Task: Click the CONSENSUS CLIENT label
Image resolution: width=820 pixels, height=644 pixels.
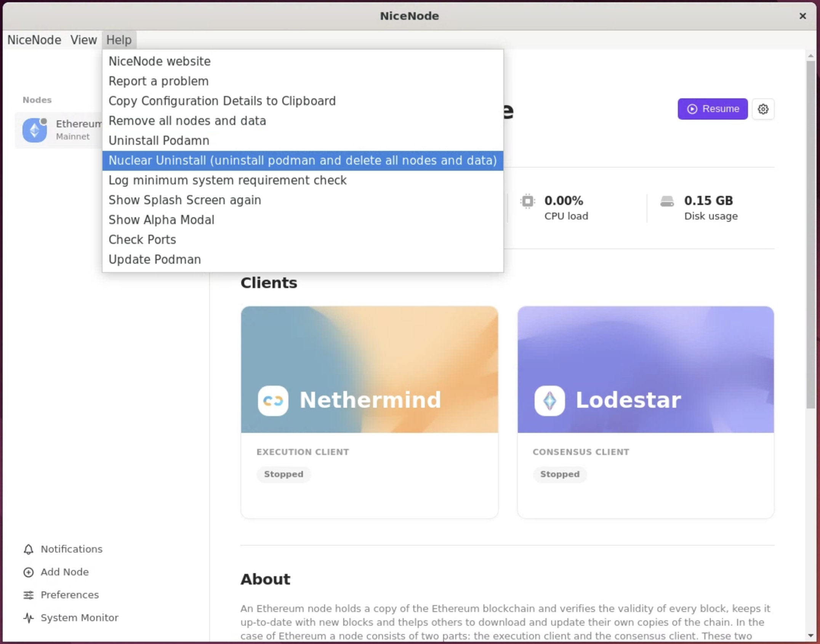Action: click(581, 452)
